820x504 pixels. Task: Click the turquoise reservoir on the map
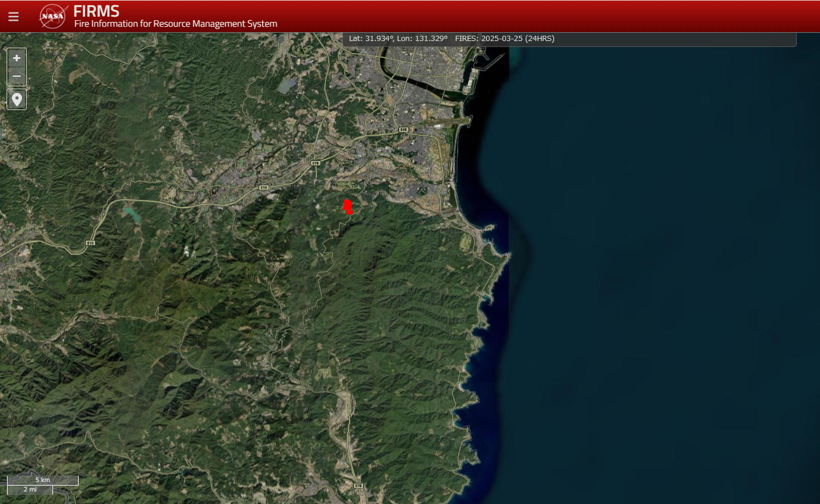[x=132, y=214]
